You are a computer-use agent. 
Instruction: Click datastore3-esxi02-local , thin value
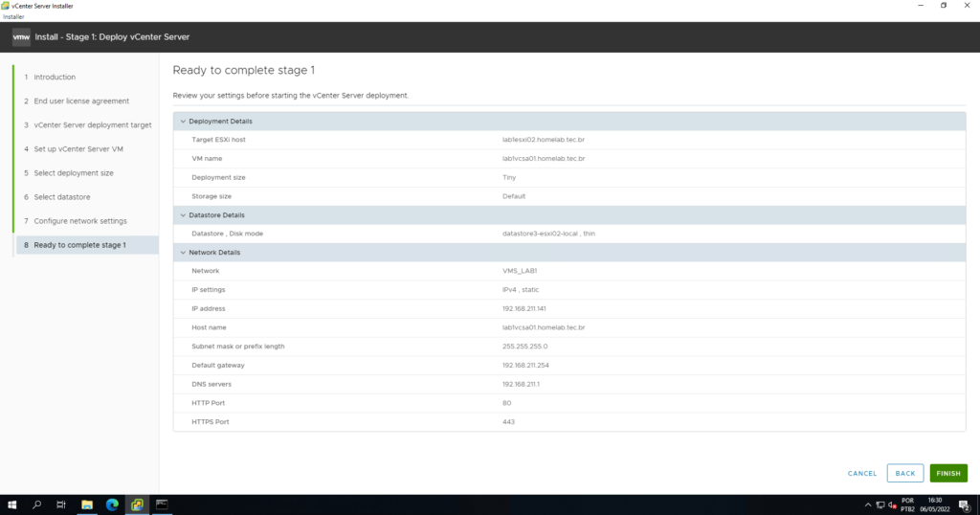[x=548, y=234]
